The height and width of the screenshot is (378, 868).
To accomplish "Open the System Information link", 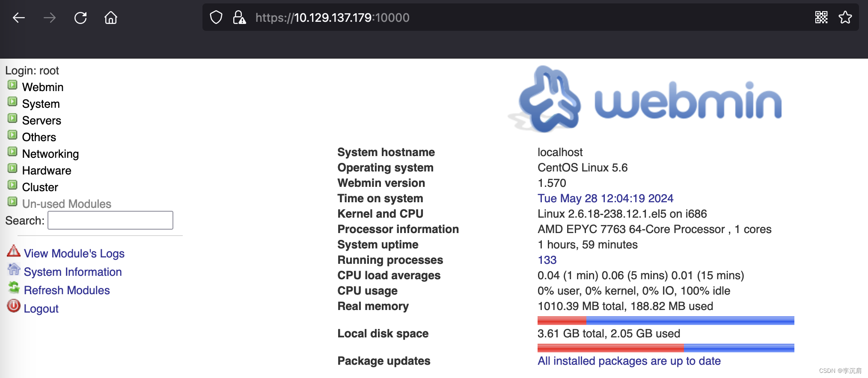I will point(73,272).
